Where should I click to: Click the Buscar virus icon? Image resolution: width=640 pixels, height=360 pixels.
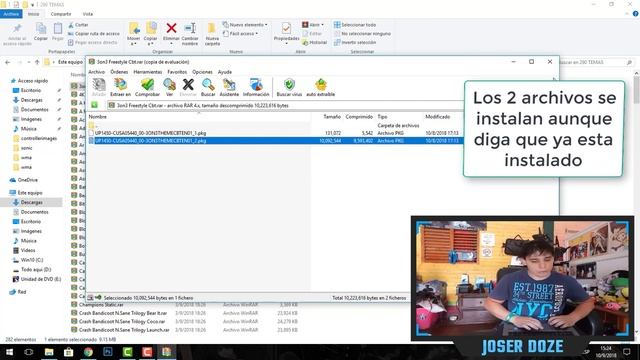(289, 87)
